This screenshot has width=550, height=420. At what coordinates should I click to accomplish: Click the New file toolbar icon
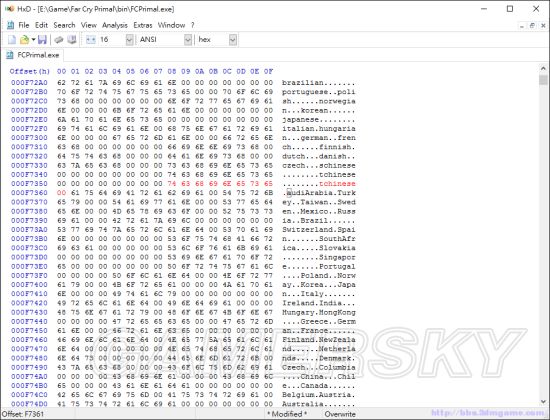(x=12, y=40)
